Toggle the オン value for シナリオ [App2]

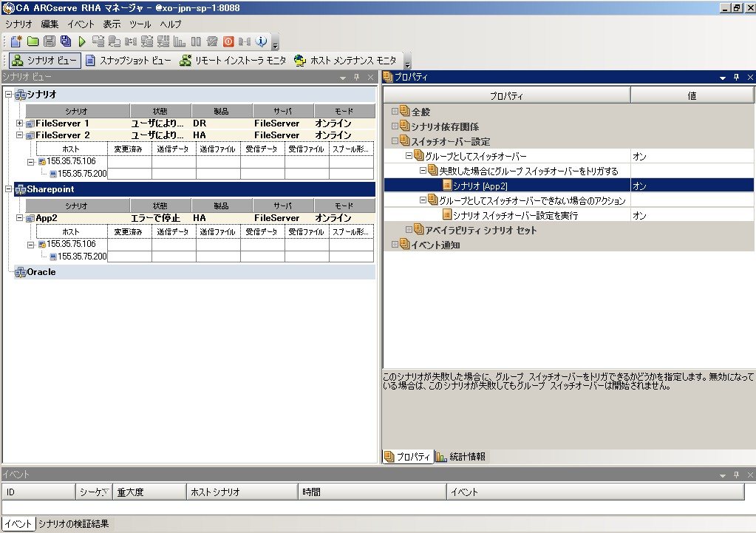point(692,186)
